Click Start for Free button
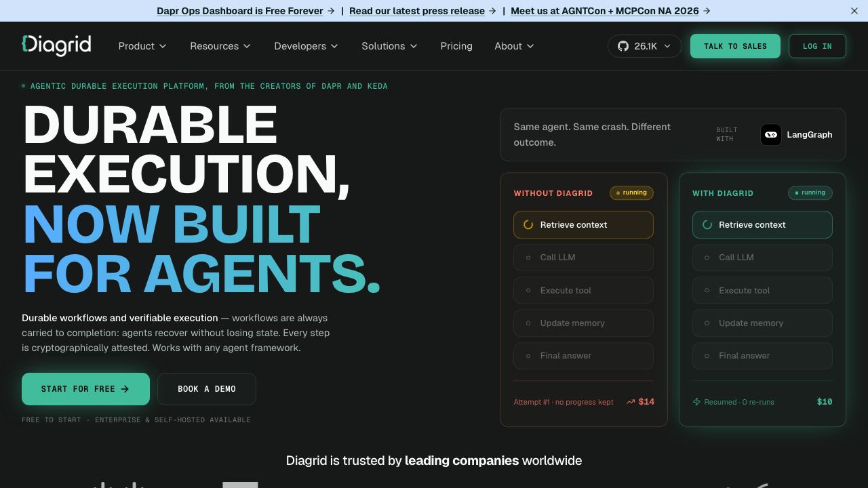This screenshot has width=868, height=488. [x=85, y=389]
